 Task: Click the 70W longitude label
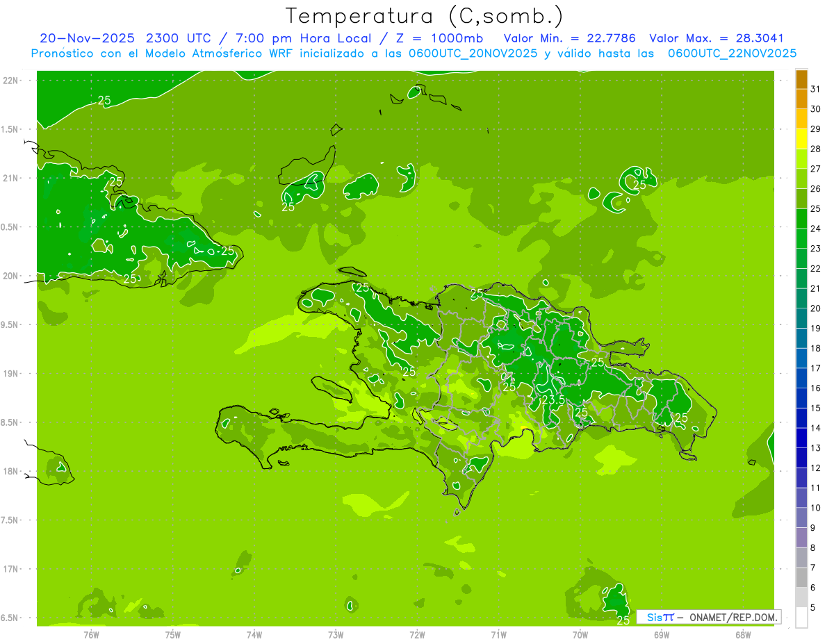[x=580, y=635]
